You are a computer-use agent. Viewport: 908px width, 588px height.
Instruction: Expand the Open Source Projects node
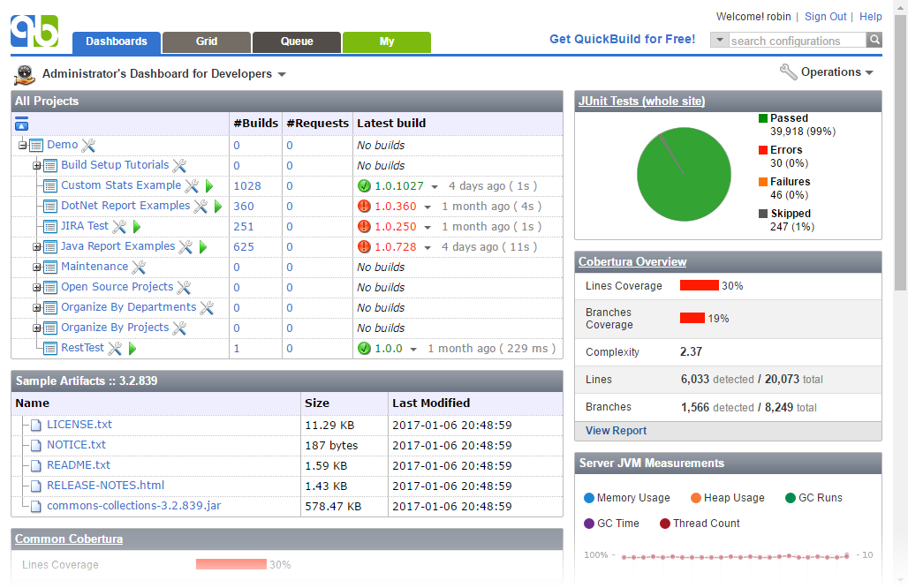point(36,288)
